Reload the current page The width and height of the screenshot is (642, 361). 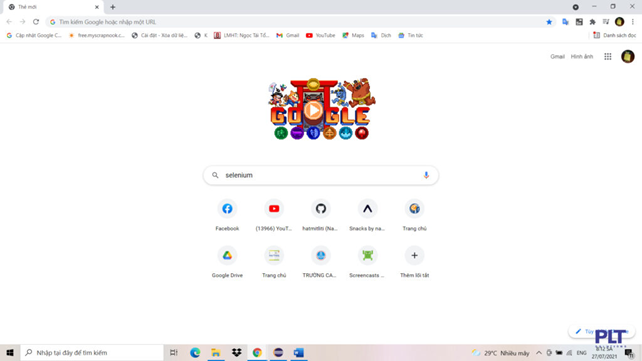[x=36, y=22]
